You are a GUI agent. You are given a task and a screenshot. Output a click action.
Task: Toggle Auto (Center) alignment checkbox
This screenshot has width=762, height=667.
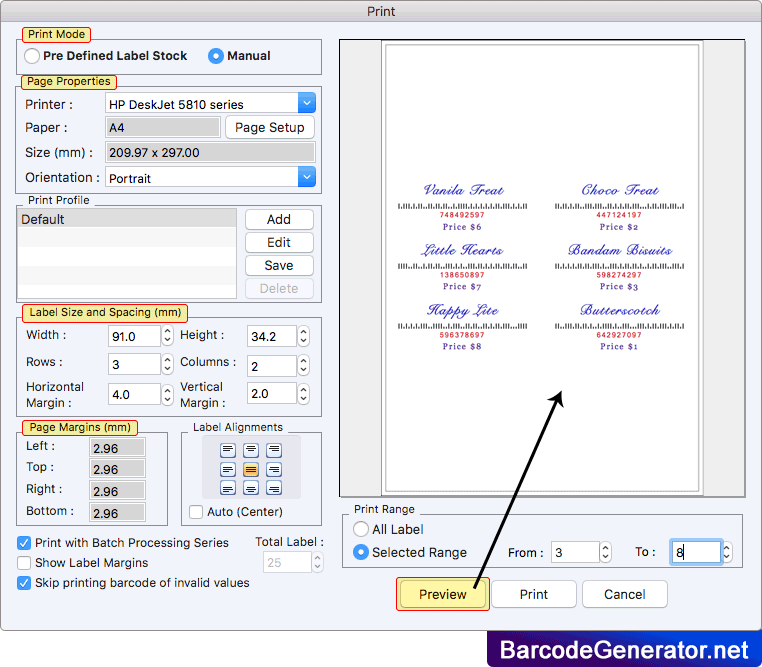(196, 512)
